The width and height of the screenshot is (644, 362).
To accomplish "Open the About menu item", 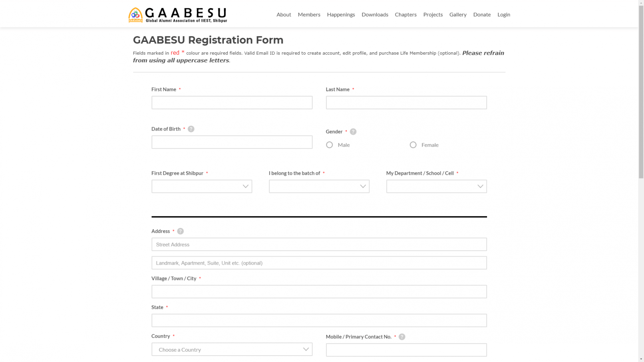I will pos(284,15).
